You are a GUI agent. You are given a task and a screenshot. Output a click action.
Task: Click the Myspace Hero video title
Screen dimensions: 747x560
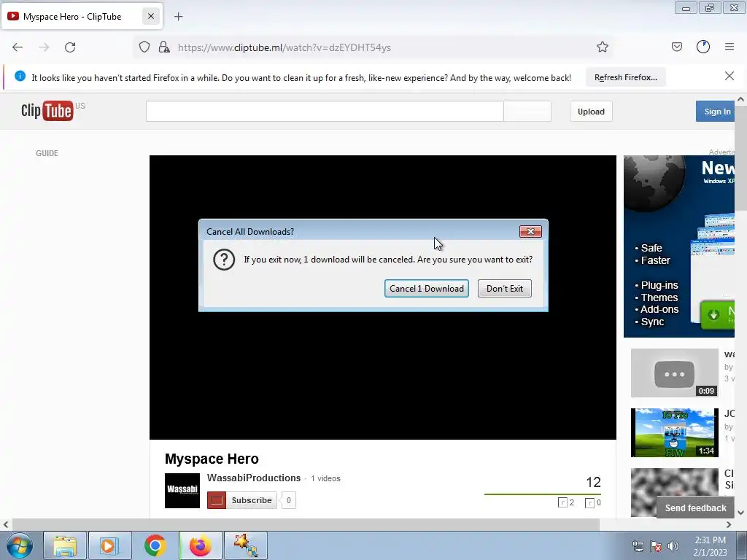pyautogui.click(x=212, y=459)
